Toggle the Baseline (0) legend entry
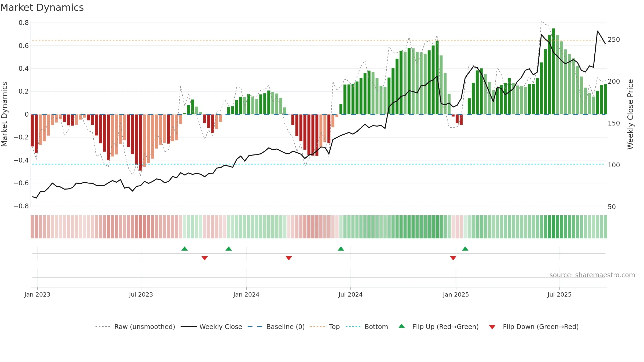The height and width of the screenshot is (362, 644). (x=276, y=327)
